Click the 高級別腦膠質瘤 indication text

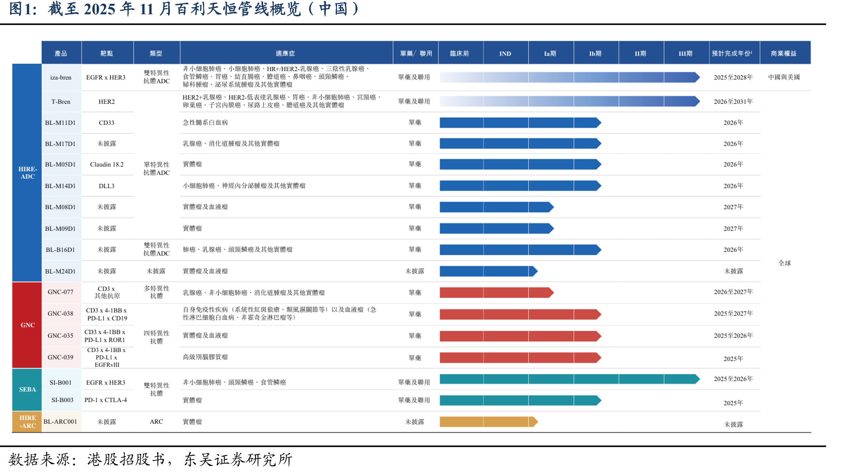point(205,357)
